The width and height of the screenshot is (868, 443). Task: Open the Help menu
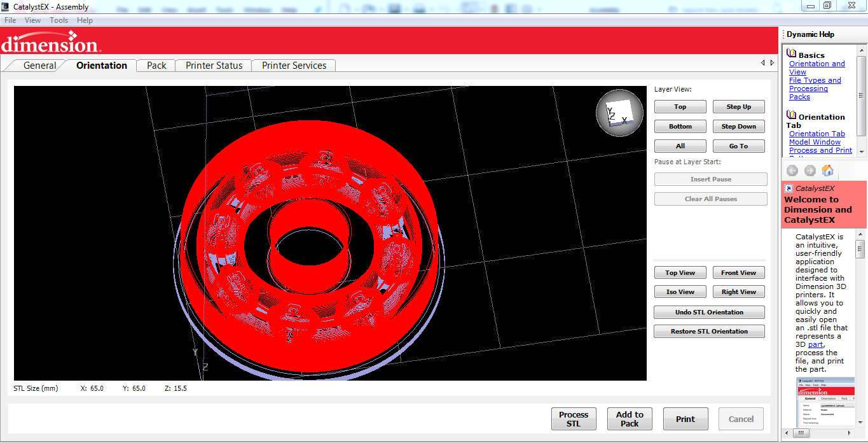coord(85,20)
